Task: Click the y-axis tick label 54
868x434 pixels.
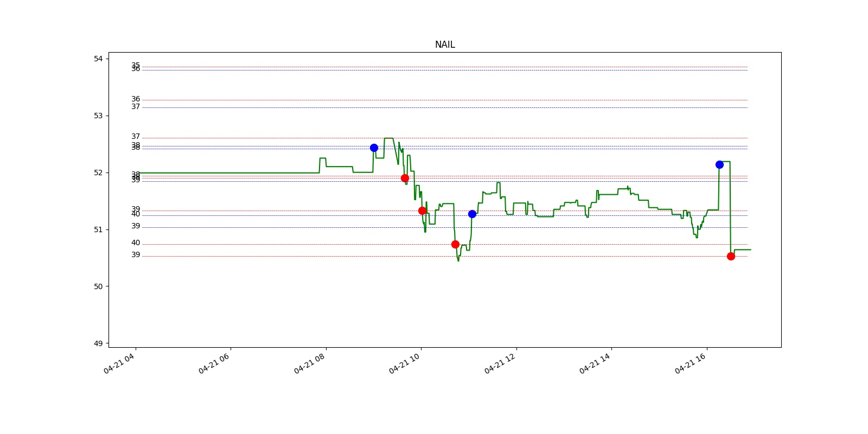Action: 98,59
